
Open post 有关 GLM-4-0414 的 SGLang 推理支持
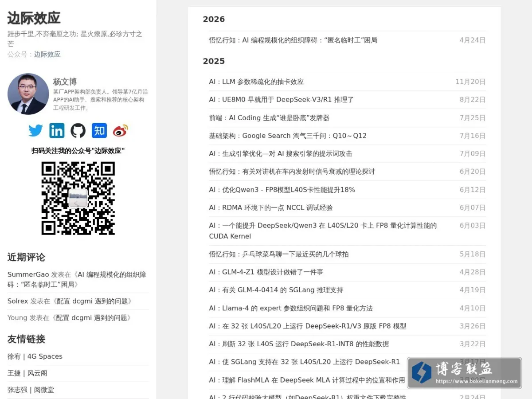tap(276, 290)
